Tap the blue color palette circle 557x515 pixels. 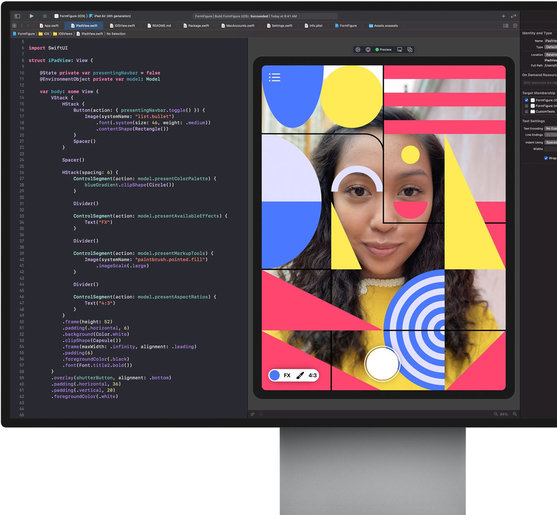(x=274, y=375)
